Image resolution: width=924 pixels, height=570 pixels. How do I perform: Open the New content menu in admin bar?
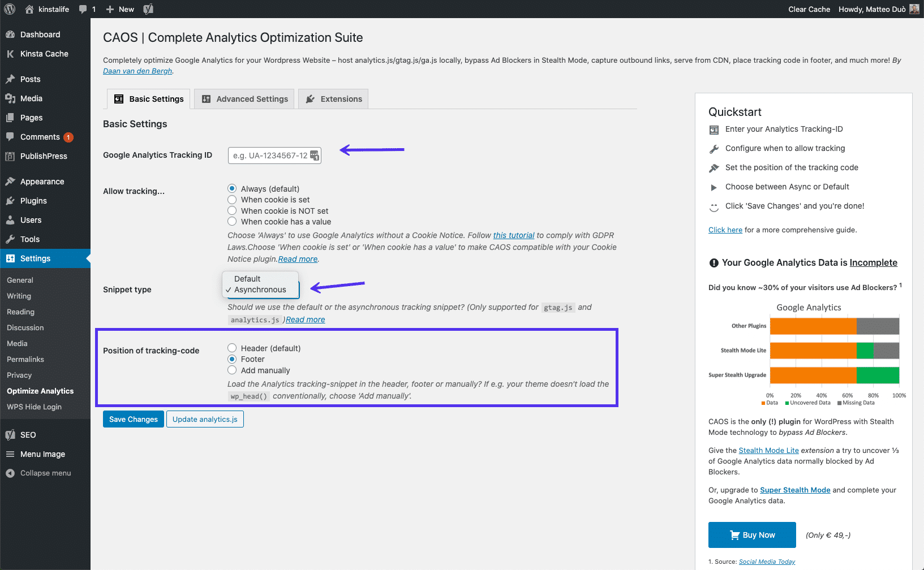pos(120,9)
